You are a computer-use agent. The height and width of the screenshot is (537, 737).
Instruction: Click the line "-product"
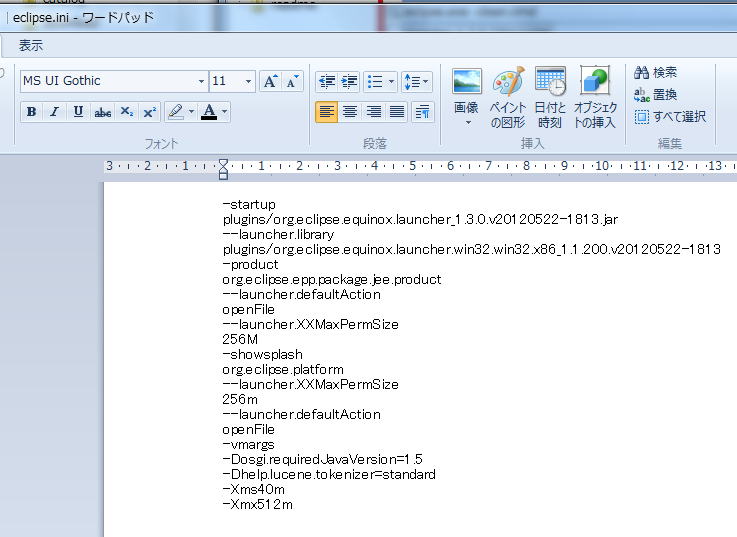pos(250,264)
